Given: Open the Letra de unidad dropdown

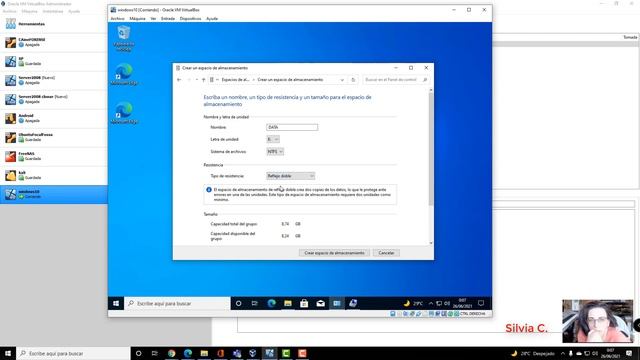Looking at the screenshot, I should pyautogui.click(x=273, y=139).
